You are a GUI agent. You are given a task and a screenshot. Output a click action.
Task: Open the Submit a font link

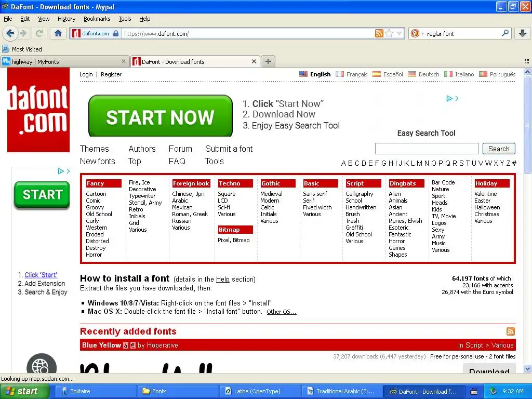pos(229,149)
